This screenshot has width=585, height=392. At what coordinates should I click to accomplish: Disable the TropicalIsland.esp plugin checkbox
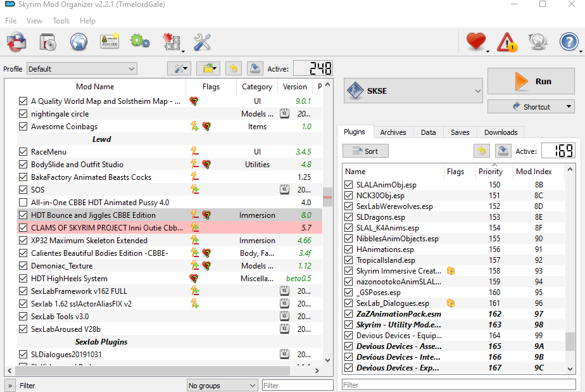coord(348,260)
